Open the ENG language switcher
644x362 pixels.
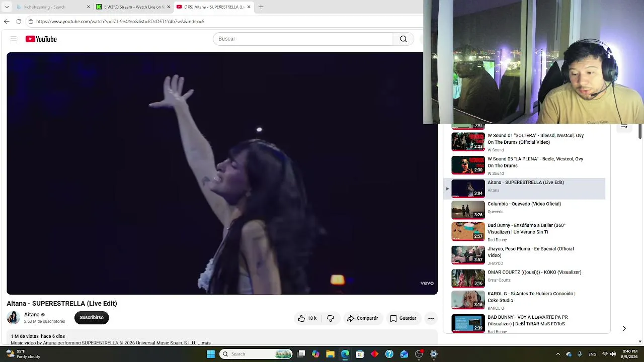click(593, 354)
